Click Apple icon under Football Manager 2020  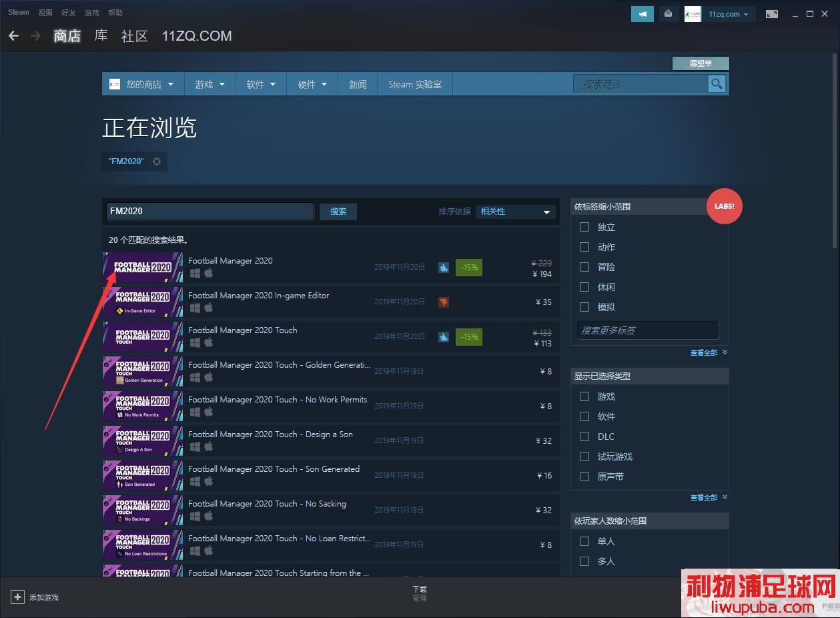tap(208, 273)
